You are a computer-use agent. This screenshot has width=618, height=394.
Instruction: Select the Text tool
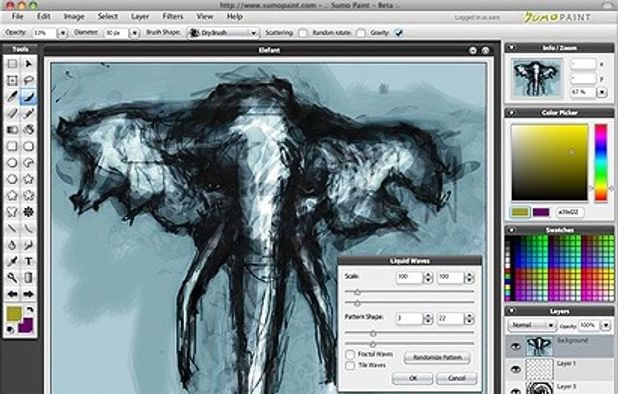pos(28,261)
